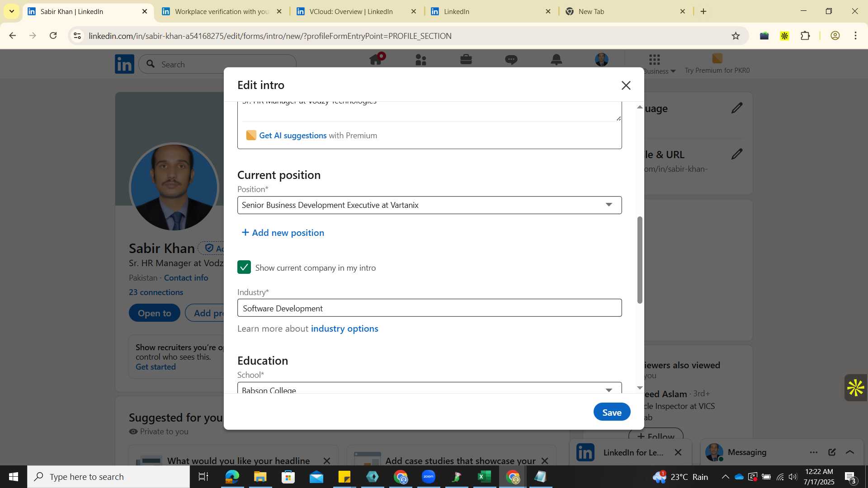This screenshot has height=488, width=868.
Task: Switch to VCloud: Overview tab
Action: coord(356,11)
